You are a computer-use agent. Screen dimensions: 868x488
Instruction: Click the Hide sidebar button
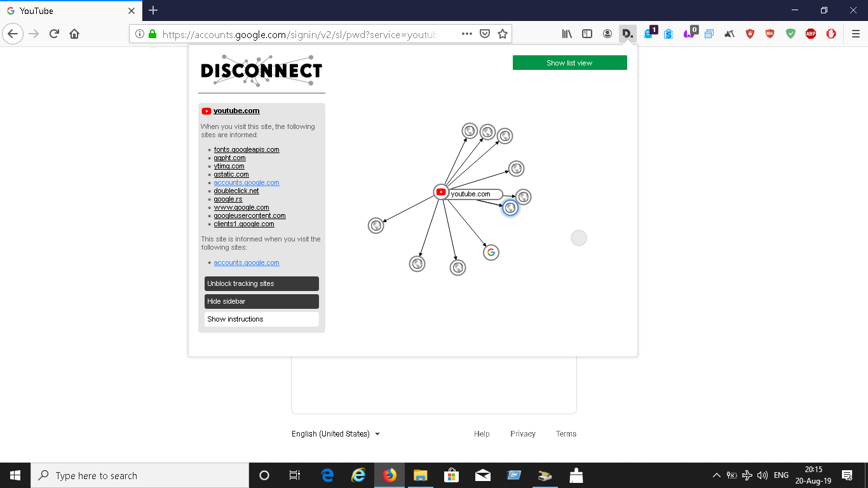[262, 301]
